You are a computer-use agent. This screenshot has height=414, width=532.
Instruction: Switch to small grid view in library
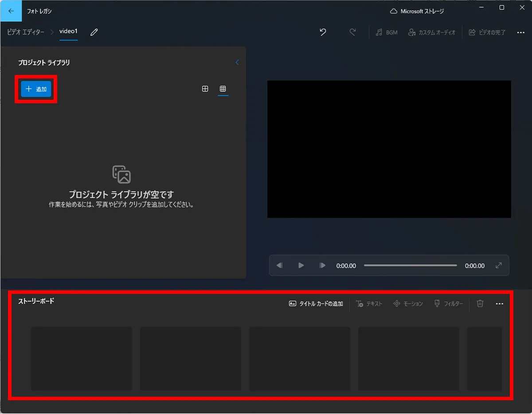[x=223, y=89]
